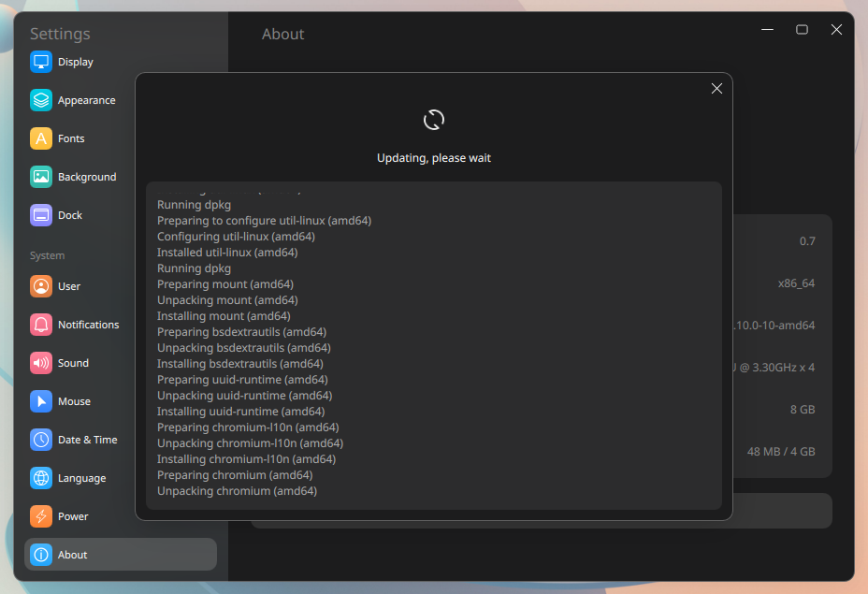Screen dimensions: 868x594
Task: Click the Date & Time clock icon
Action: pyautogui.click(x=41, y=440)
